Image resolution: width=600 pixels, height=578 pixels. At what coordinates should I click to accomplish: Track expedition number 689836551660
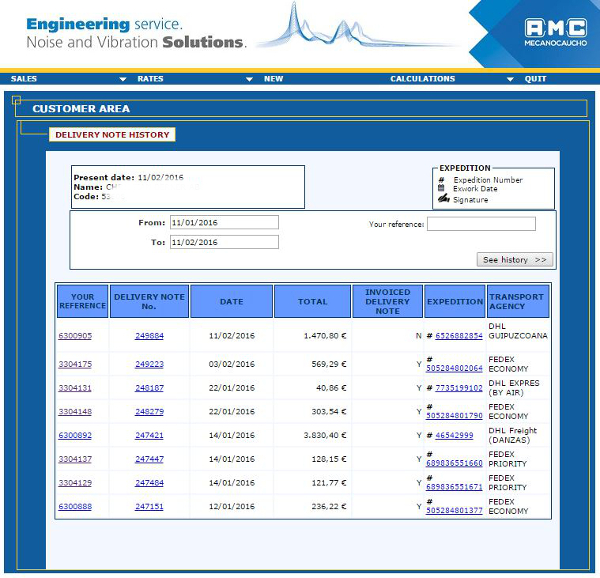pyautogui.click(x=454, y=463)
